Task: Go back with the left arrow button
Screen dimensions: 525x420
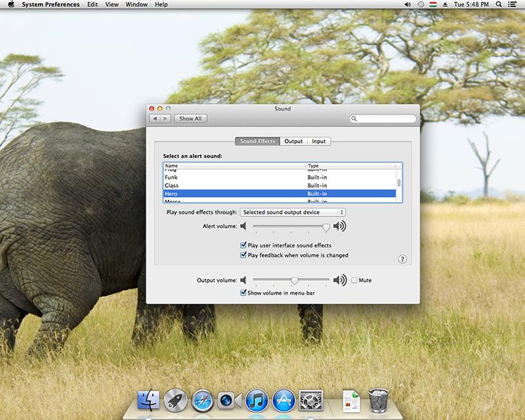Action: click(x=155, y=119)
